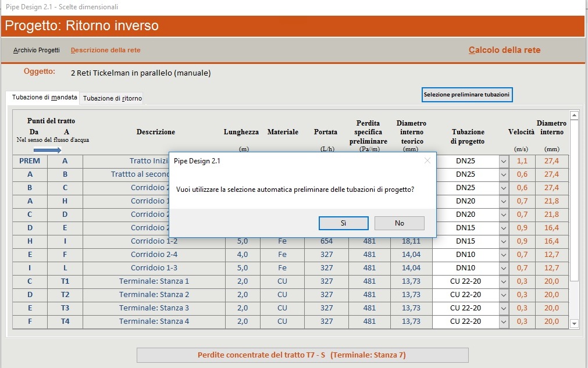Image resolution: width=588 pixels, height=368 pixels.
Task: Expand pipe dropdown for Terminale: Stanza 1
Action: (x=504, y=282)
